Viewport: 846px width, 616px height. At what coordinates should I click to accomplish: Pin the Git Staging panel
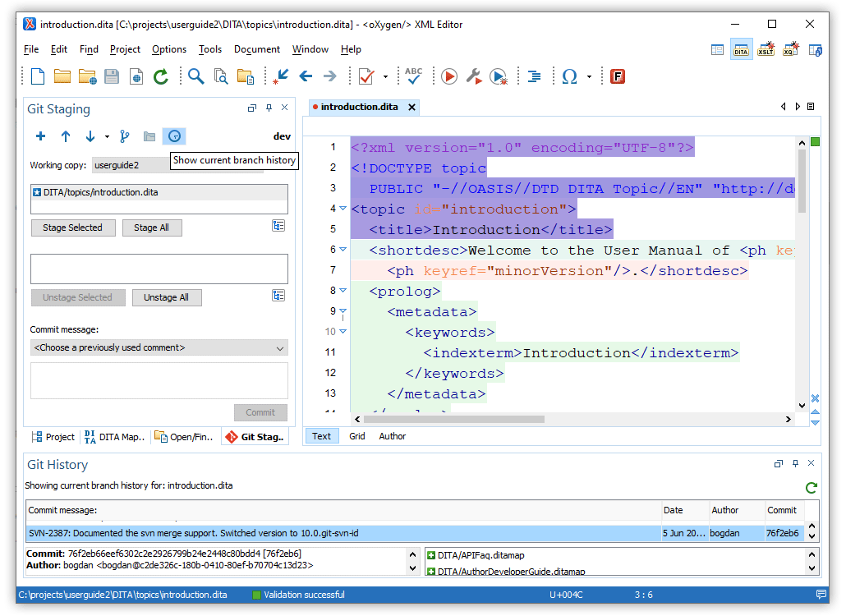click(269, 108)
